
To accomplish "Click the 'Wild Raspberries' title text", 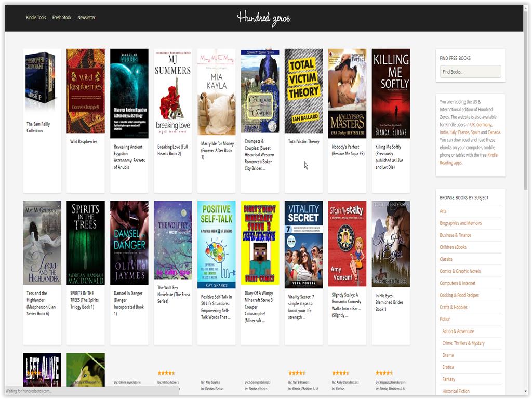I will pos(84,141).
